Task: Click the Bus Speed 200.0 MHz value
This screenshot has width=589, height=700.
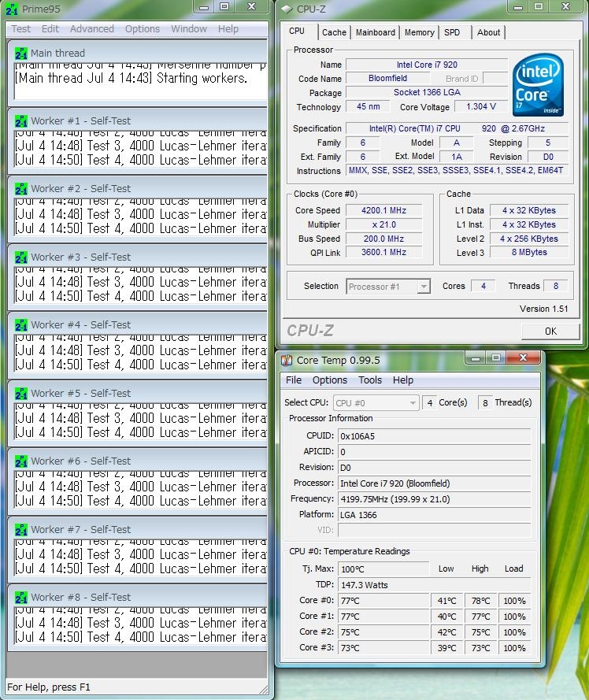Action: click(x=383, y=239)
